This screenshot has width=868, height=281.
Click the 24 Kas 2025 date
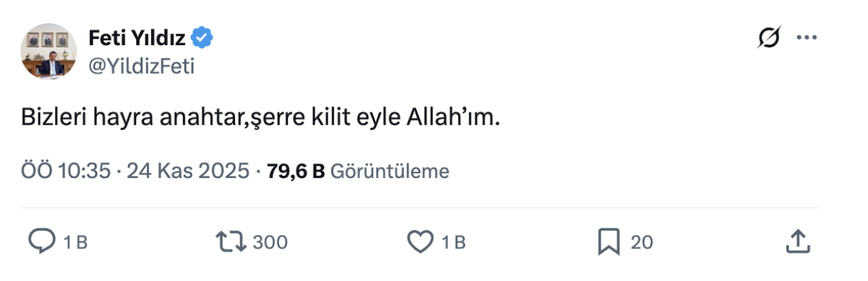[x=188, y=171]
